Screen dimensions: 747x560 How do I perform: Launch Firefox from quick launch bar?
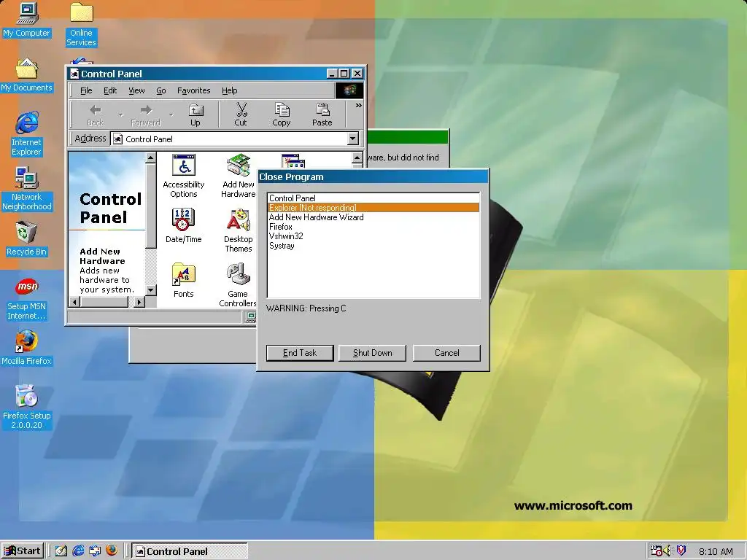112,551
